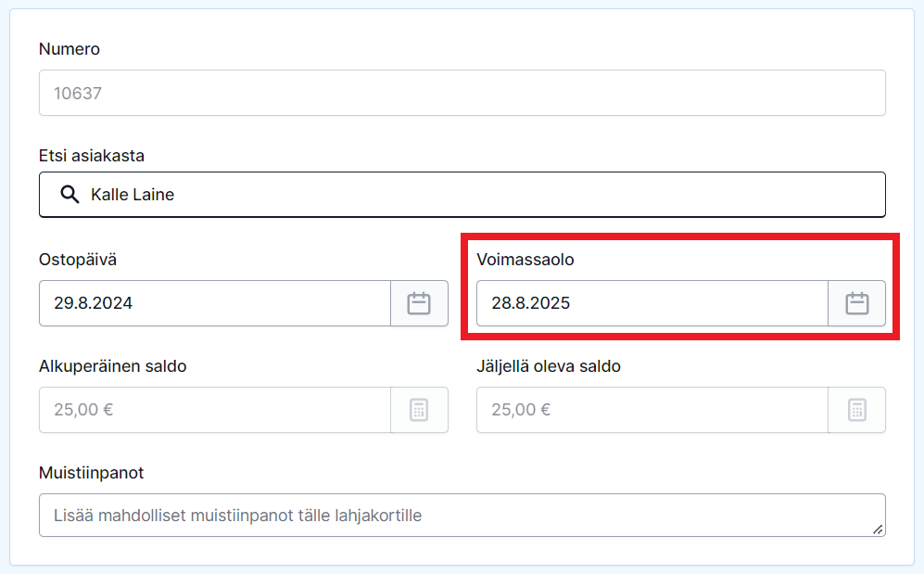Click the Voimassaolo label

tap(525, 260)
